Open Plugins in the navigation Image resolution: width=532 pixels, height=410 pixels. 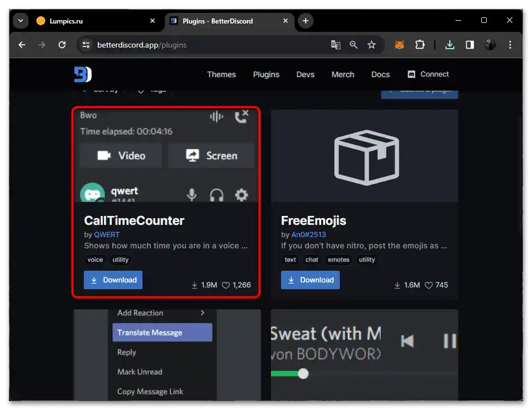click(x=266, y=74)
